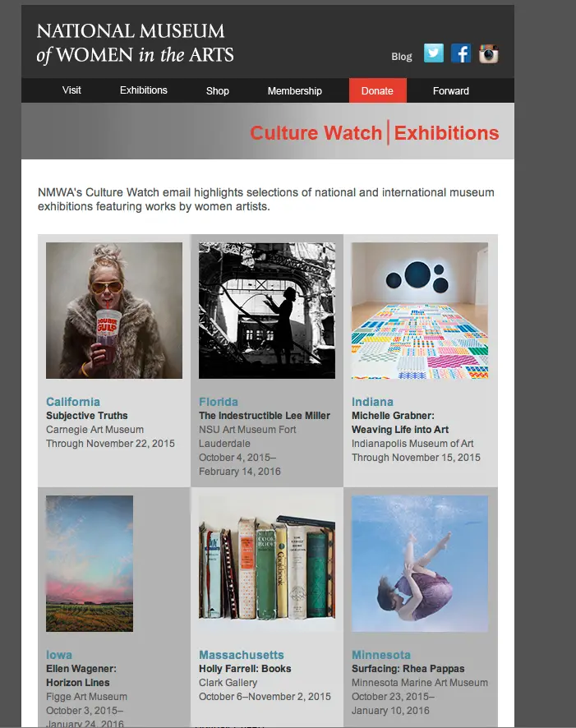Click Forward in the navigation bar
The height and width of the screenshot is (728, 576).
pyautogui.click(x=450, y=90)
